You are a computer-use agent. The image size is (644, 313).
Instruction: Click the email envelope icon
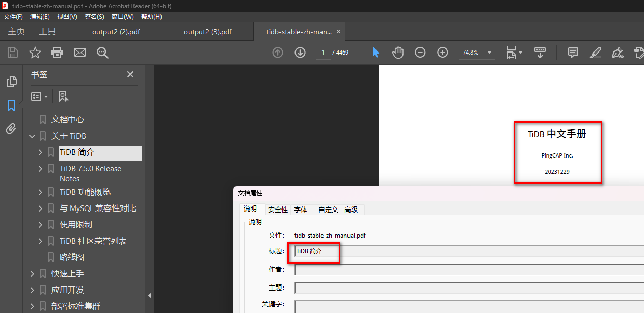click(x=80, y=53)
